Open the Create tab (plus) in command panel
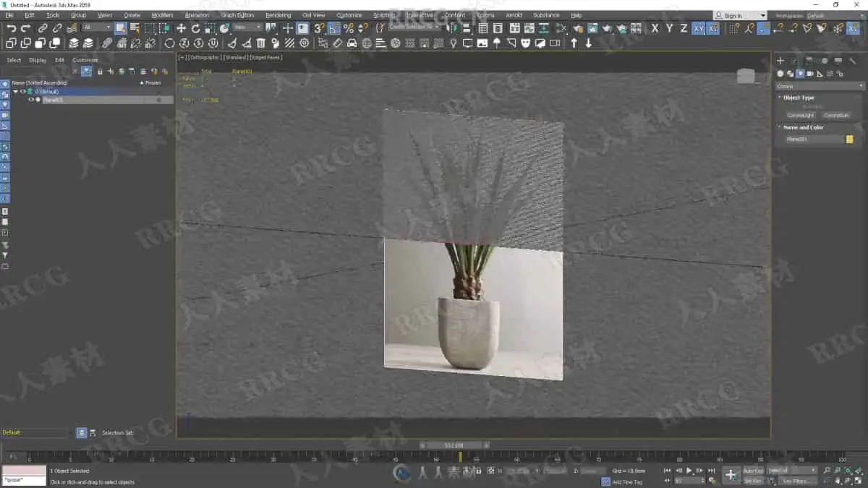Screen dimensions: 868x488 point(780,61)
